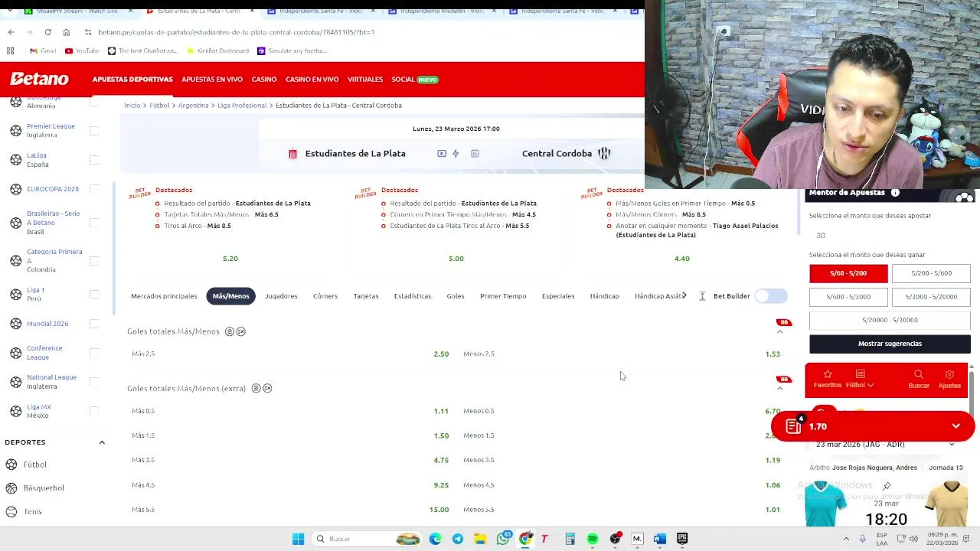The height and width of the screenshot is (551, 980).
Task: Go to the Liga Profesional breadcrumb
Action: (x=242, y=106)
